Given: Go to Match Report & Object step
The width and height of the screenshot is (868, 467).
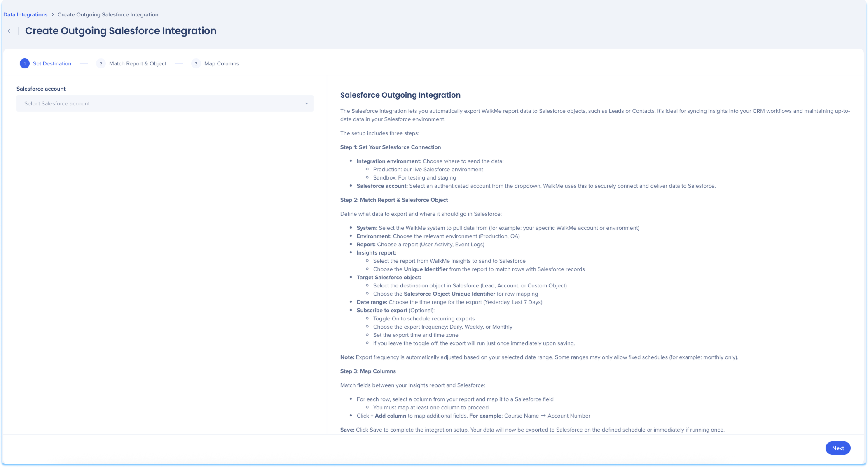Looking at the screenshot, I should click(x=138, y=63).
